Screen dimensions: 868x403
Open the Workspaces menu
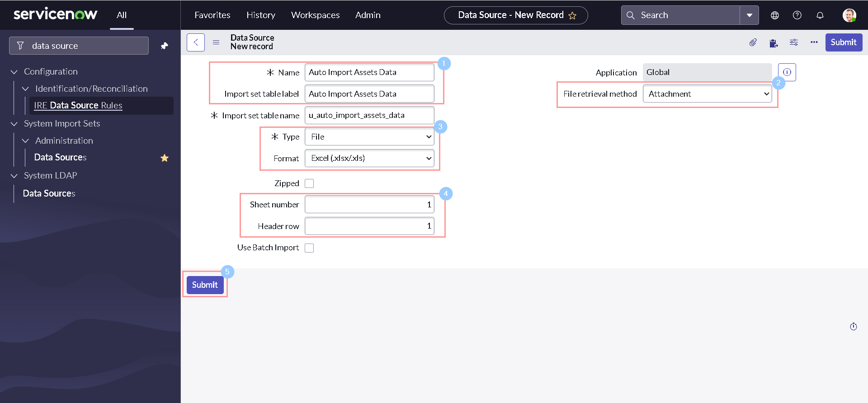point(316,15)
